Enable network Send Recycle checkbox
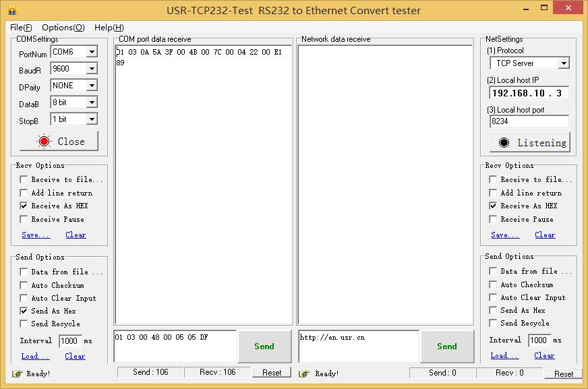588x389 pixels. point(493,323)
